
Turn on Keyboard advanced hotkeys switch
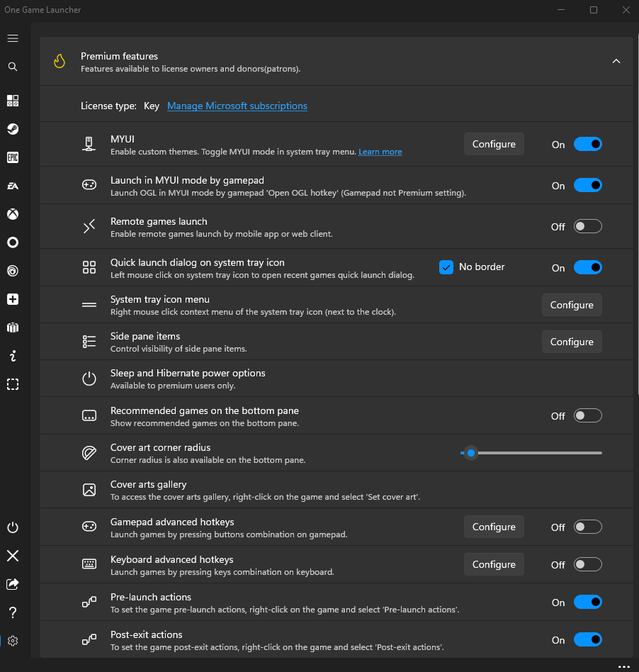pyautogui.click(x=587, y=564)
